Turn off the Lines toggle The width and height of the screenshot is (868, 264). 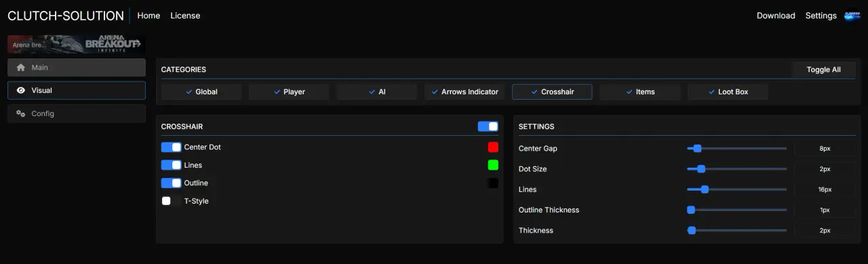pyautogui.click(x=172, y=165)
